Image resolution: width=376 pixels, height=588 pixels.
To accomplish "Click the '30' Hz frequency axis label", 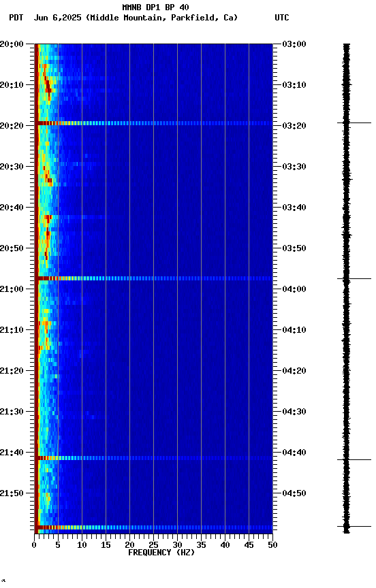I will tap(177, 545).
